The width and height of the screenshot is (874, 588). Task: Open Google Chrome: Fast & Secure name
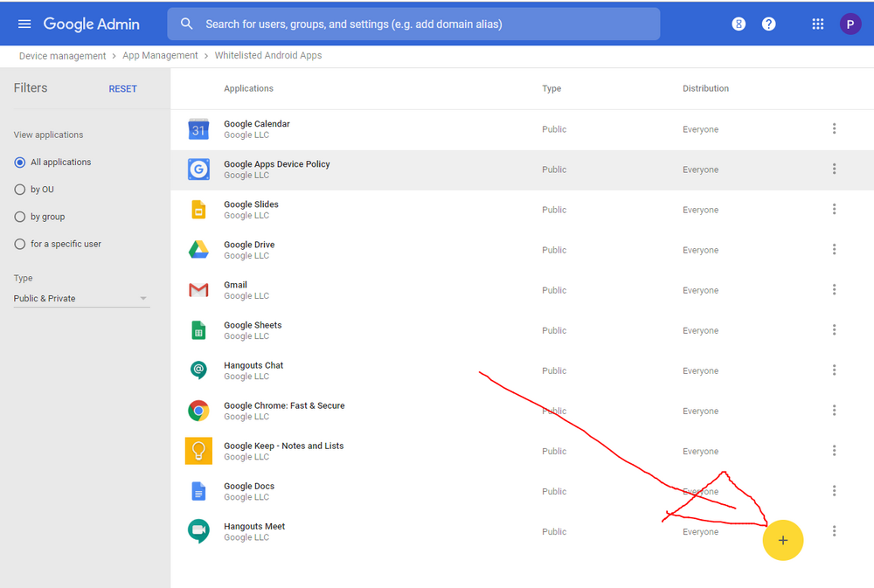click(x=284, y=405)
